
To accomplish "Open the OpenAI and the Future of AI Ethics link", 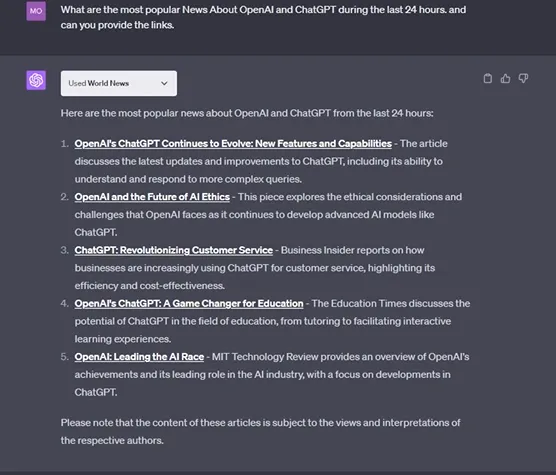I will point(152,197).
